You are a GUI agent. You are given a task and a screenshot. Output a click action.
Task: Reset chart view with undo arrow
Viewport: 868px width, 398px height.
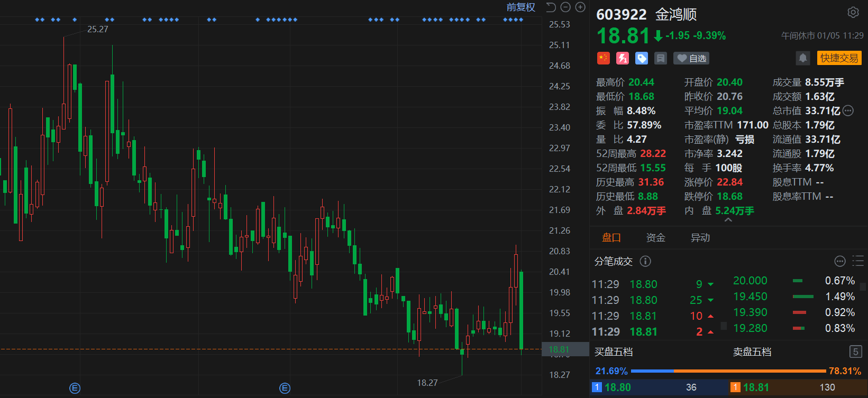[551, 7]
